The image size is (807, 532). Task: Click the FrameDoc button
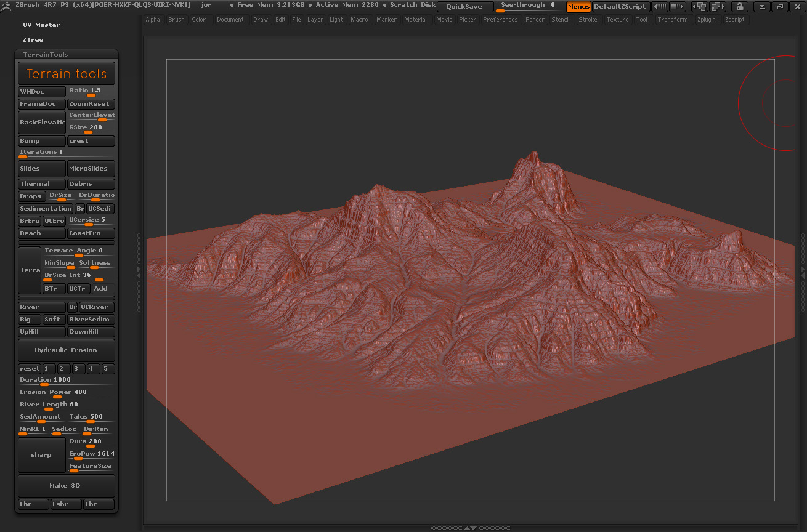[42, 103]
